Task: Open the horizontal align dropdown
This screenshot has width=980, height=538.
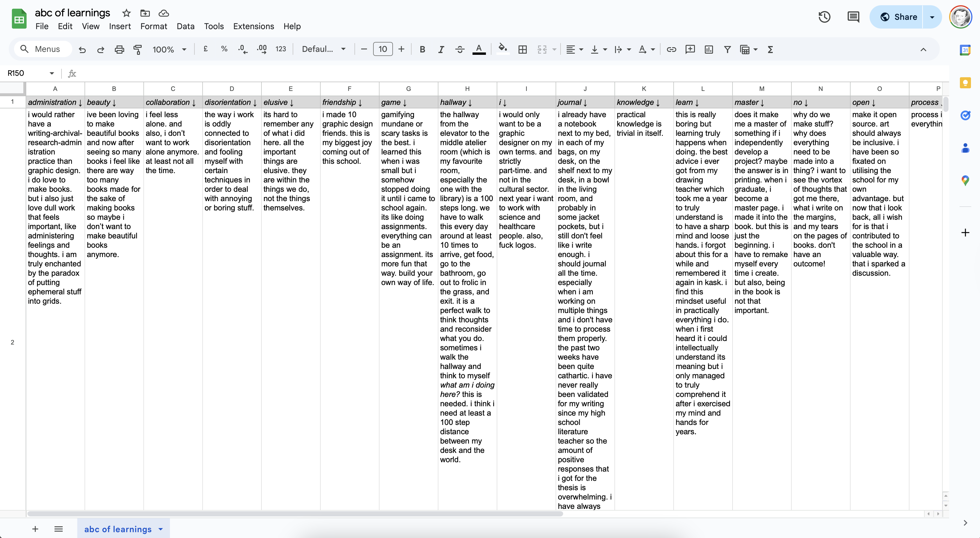Action: [574, 50]
